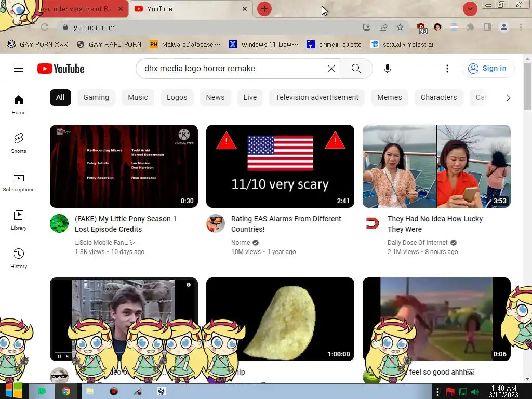Open They Had No Idea How Lucky title
This screenshot has height=399, width=532.
[435, 224]
